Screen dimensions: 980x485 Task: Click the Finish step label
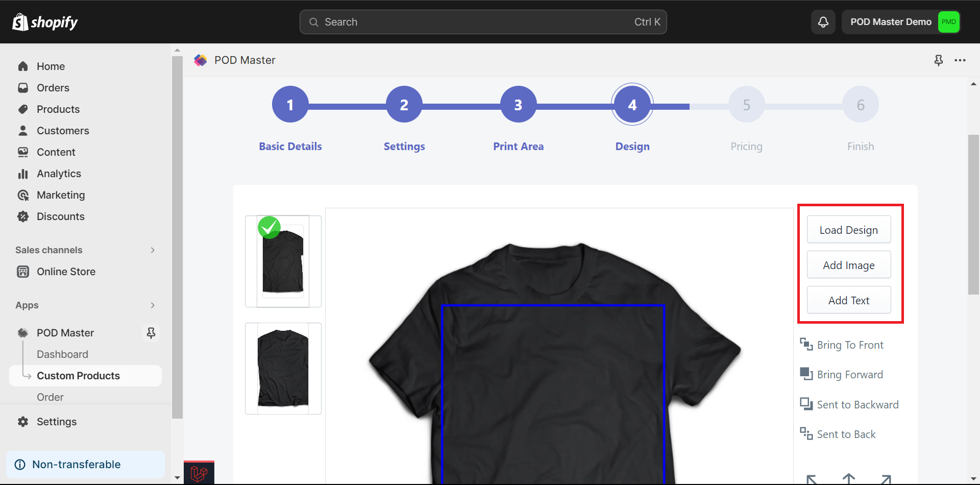tap(861, 147)
